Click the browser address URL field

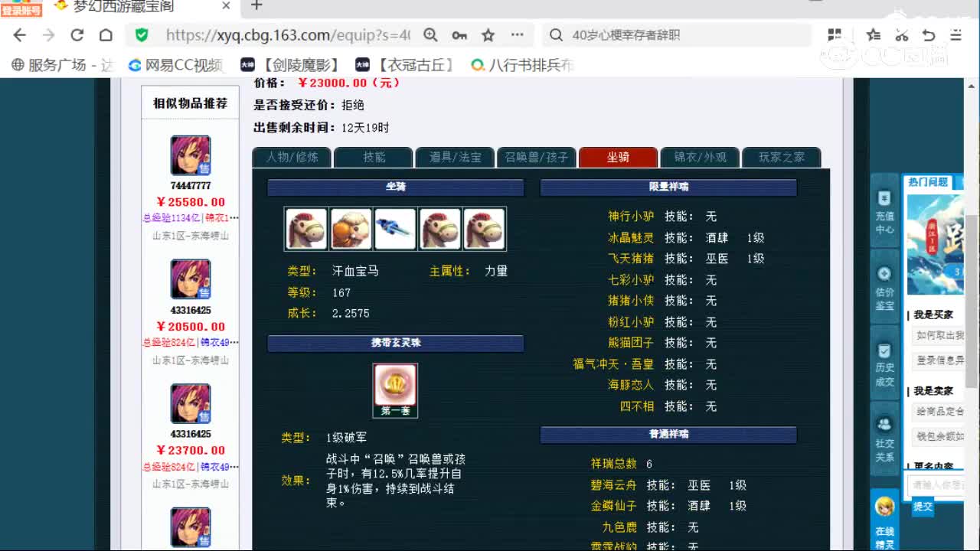288,35
